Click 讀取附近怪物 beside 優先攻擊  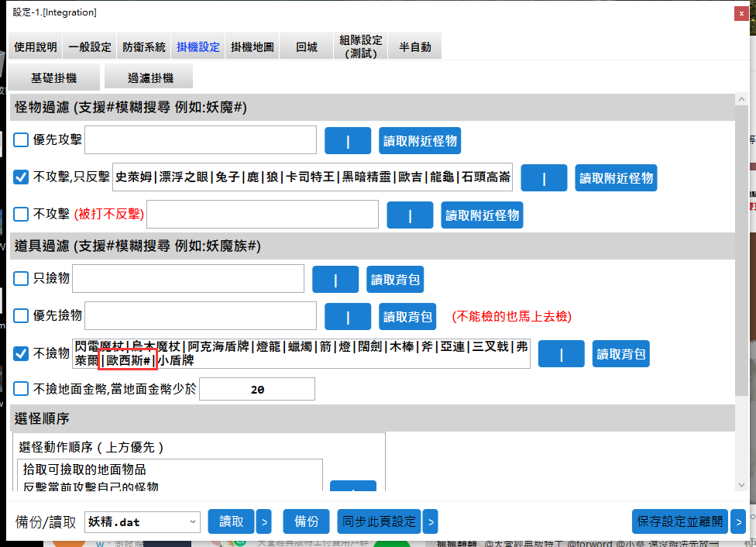420,141
